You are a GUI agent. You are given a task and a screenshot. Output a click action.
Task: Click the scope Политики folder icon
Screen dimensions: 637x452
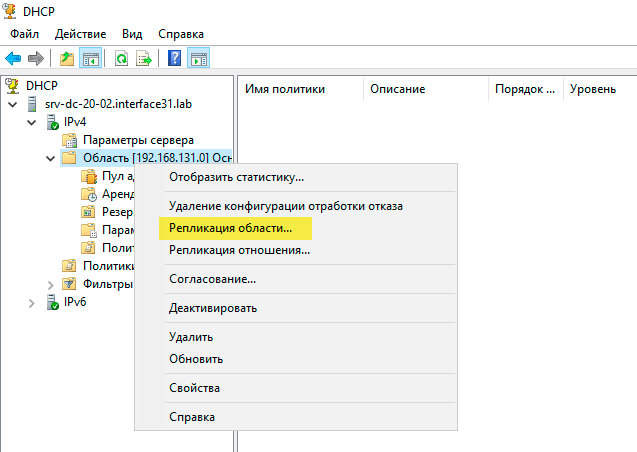click(x=88, y=248)
